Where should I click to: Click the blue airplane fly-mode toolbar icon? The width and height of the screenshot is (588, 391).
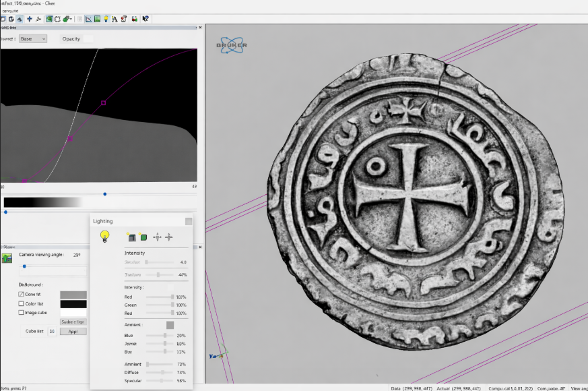pos(29,19)
